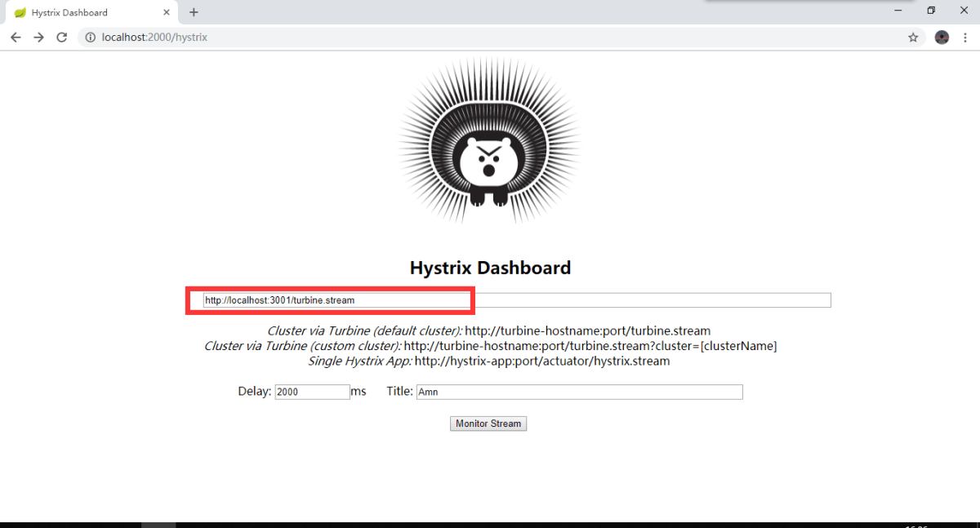Bookmark this page with the star icon
Image resolution: width=980 pixels, height=528 pixels.
[913, 38]
